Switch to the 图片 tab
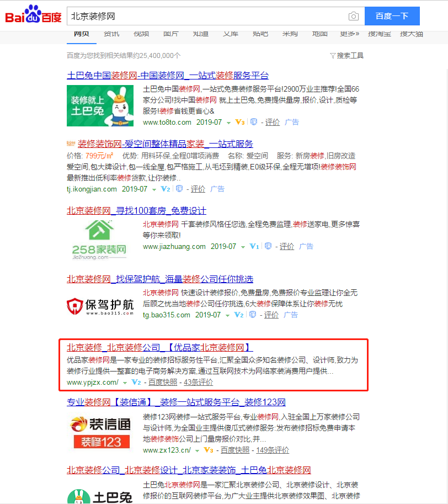 click(x=170, y=34)
